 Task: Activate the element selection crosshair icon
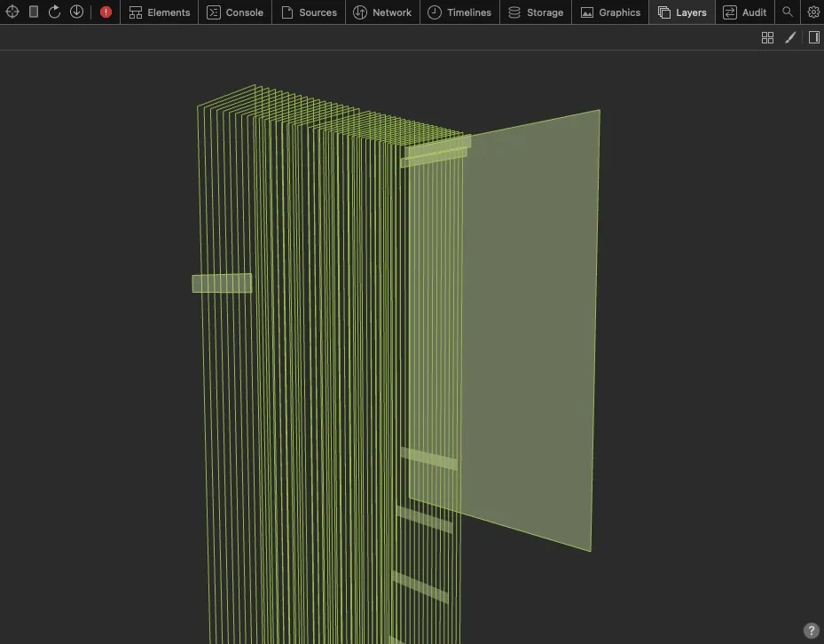pos(12,12)
